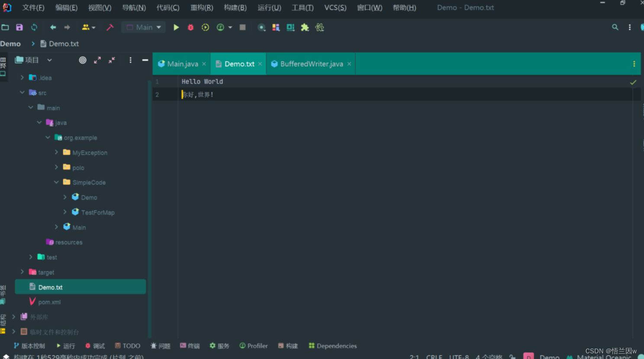
Task: Select Demo.txt in the project tree
Action: 80,287
